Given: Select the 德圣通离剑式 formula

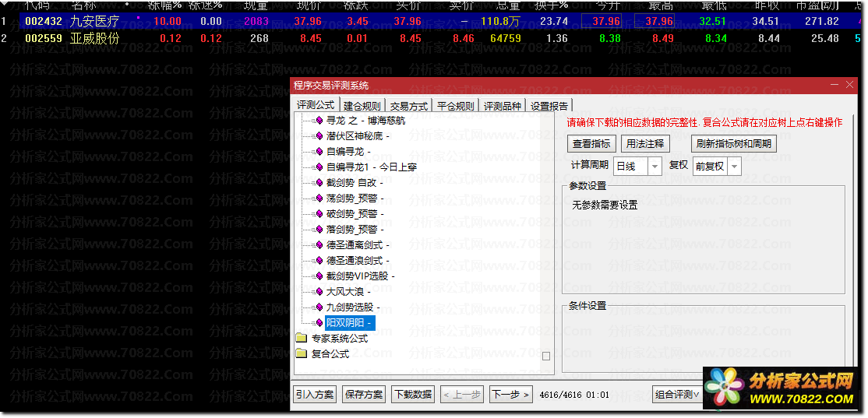Looking at the screenshot, I should tap(358, 245).
